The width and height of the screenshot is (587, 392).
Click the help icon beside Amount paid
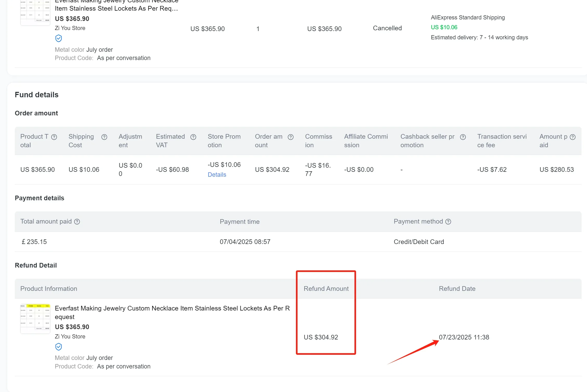573,137
